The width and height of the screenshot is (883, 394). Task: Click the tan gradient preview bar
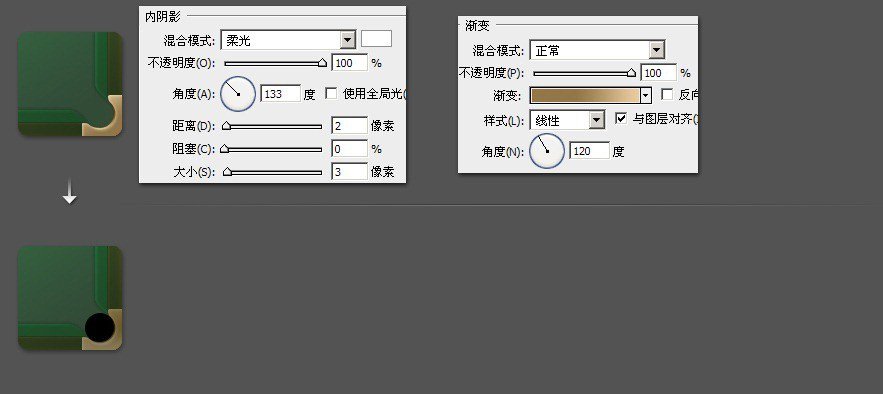pyautogui.click(x=585, y=95)
